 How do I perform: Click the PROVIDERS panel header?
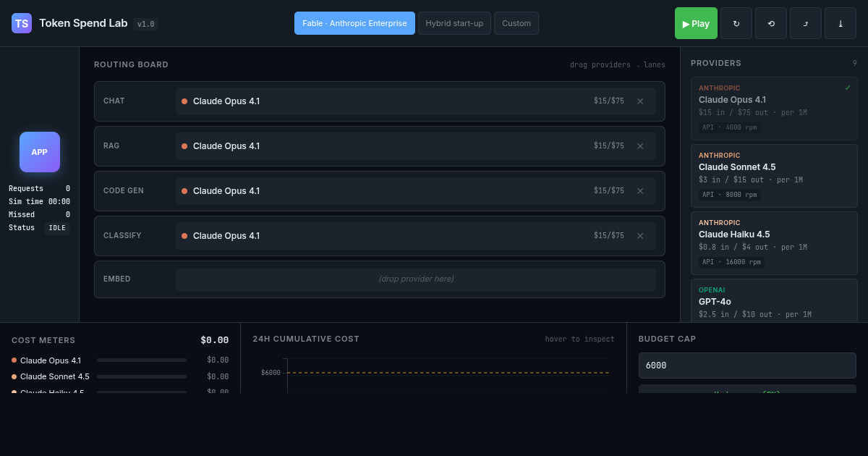716,64
